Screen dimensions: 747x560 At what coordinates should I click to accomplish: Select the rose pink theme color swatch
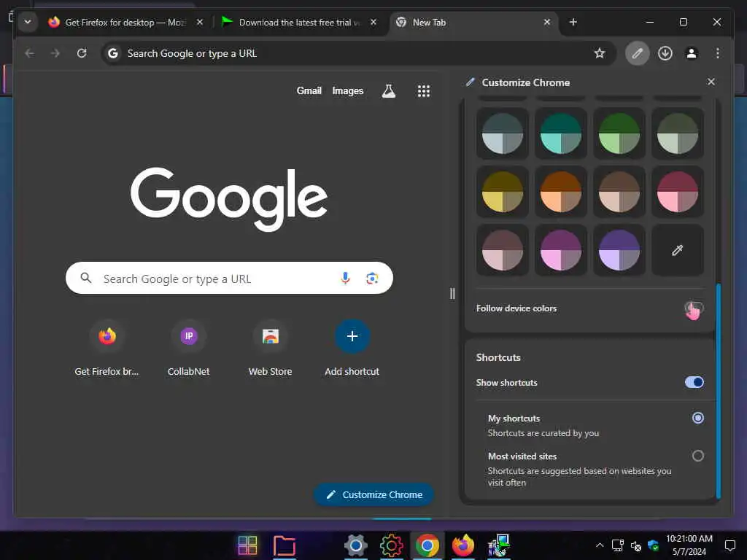[678, 192]
